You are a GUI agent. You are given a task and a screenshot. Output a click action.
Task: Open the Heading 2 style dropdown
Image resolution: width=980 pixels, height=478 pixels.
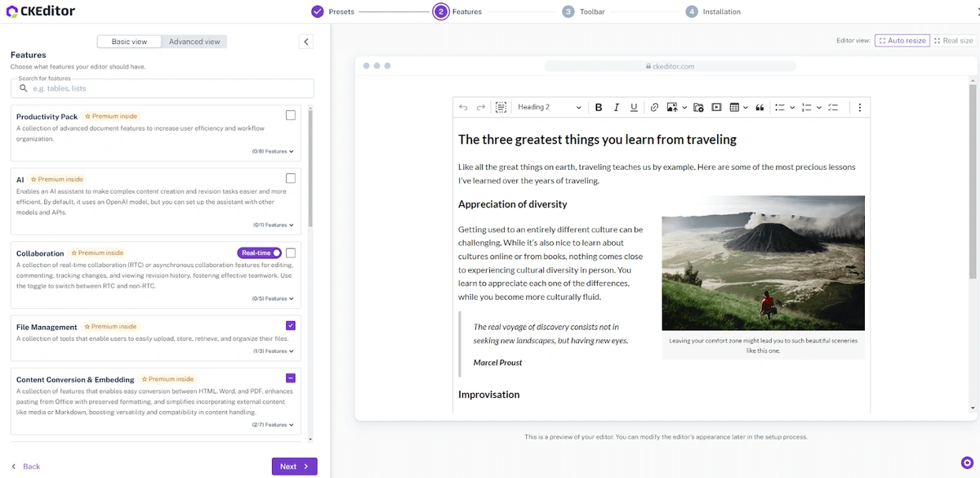pos(550,107)
